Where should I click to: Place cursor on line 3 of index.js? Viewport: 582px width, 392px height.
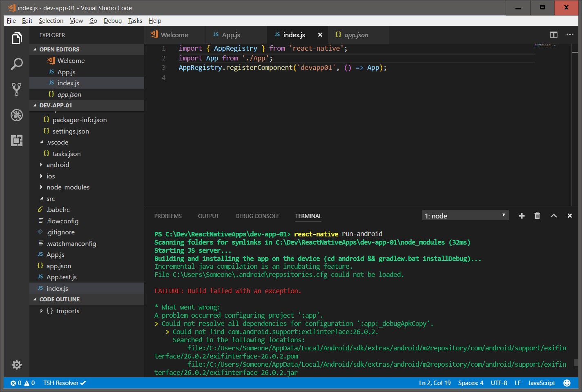pyautogui.click(x=282, y=68)
